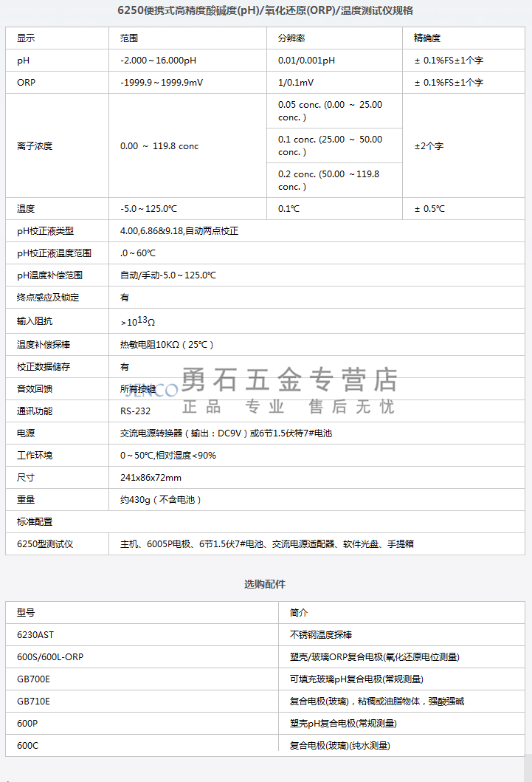Click the '电源' row label
Image resolution: width=532 pixels, height=782 pixels.
[26, 433]
